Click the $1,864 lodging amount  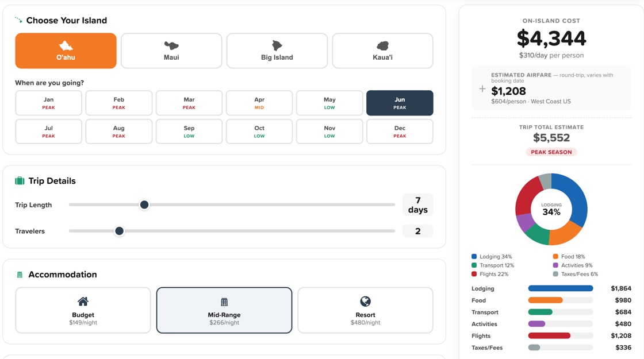(621, 288)
